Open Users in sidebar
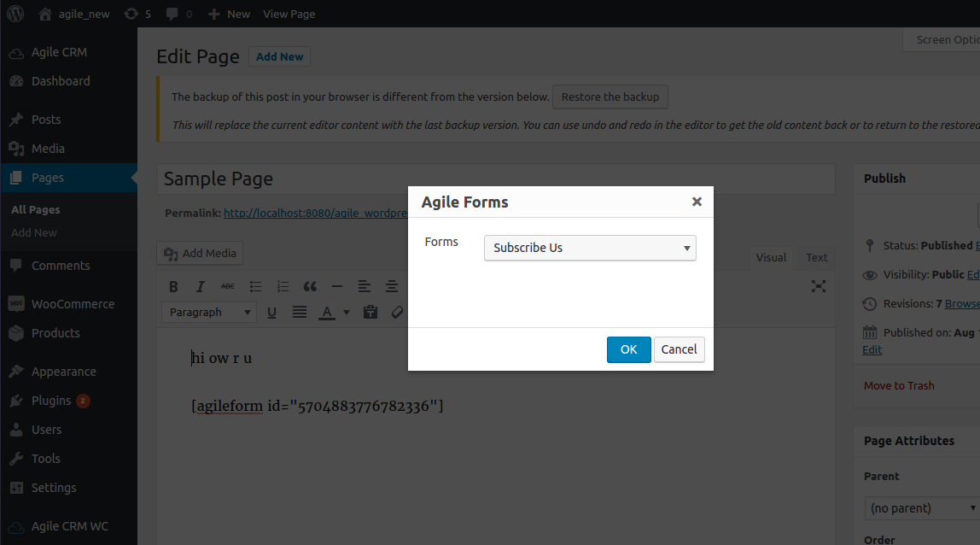 pos(69,429)
